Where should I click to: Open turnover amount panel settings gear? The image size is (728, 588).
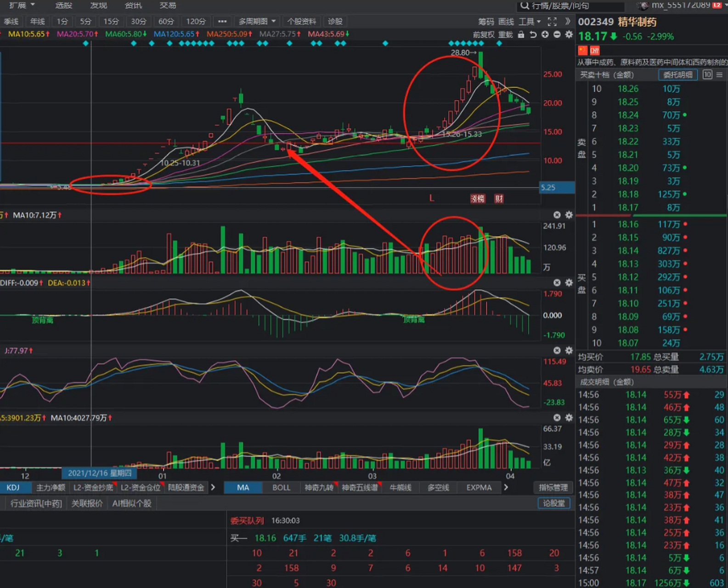569,418
